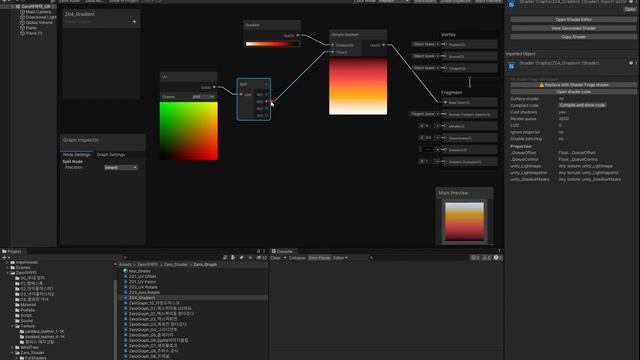The width and height of the screenshot is (640, 360).
Task: Click the Split node's R output port
Action: pos(267,94)
